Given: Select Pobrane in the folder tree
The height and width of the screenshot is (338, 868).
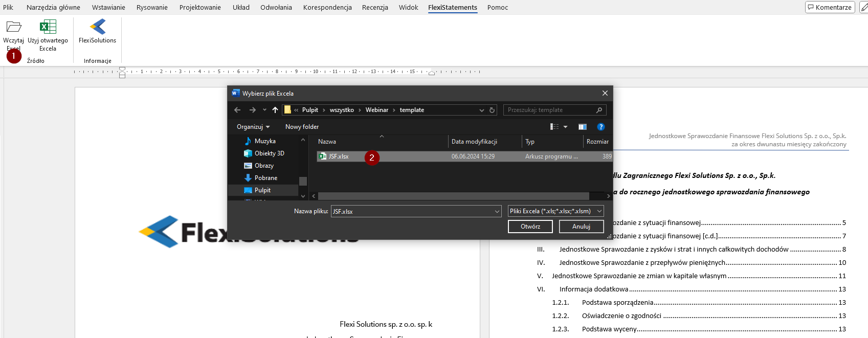Looking at the screenshot, I should (265, 178).
